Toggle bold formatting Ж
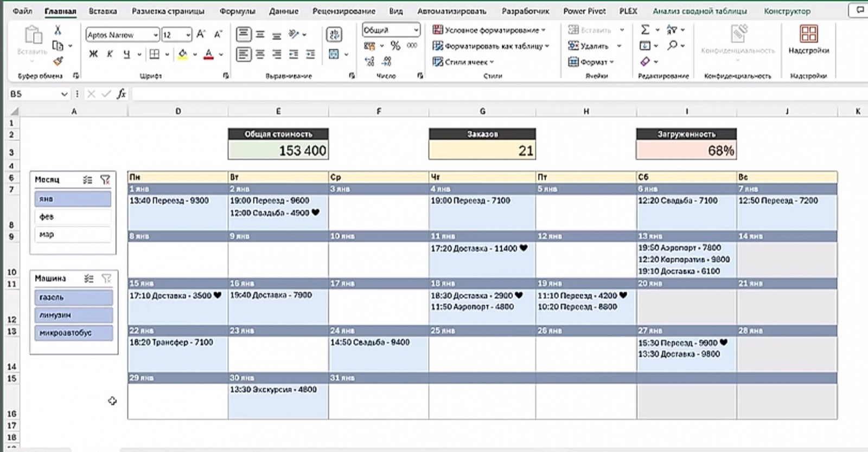The width and height of the screenshot is (868, 452). 93,54
